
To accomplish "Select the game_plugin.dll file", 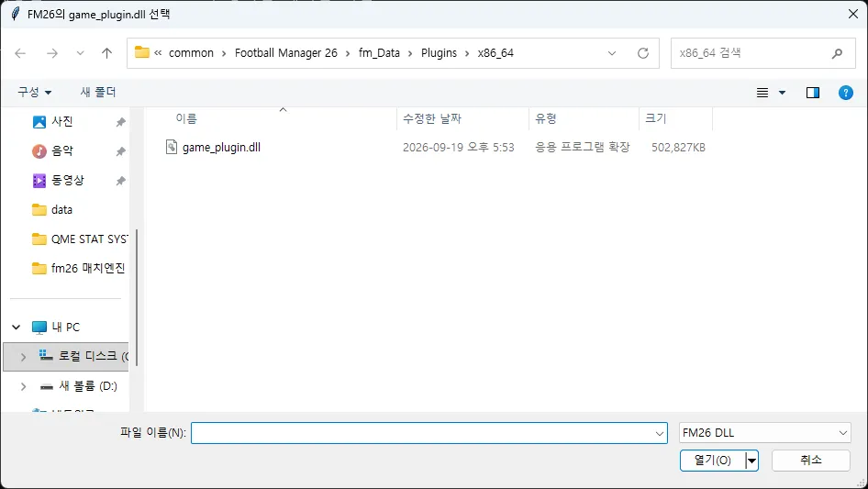I will pyautogui.click(x=221, y=148).
